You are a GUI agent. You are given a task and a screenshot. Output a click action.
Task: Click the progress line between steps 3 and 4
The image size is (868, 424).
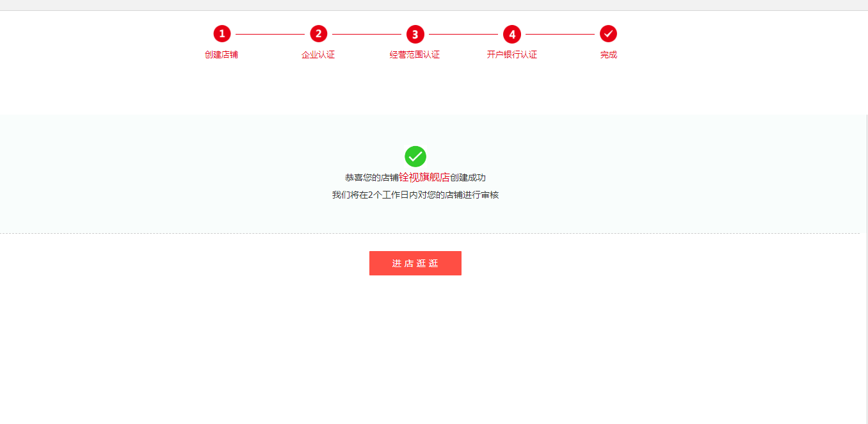463,34
